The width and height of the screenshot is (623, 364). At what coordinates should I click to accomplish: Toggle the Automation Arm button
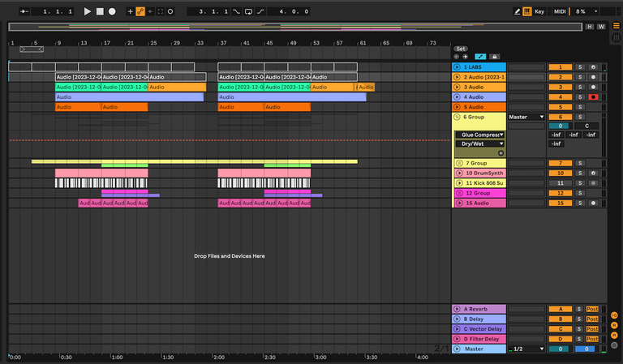140,11
